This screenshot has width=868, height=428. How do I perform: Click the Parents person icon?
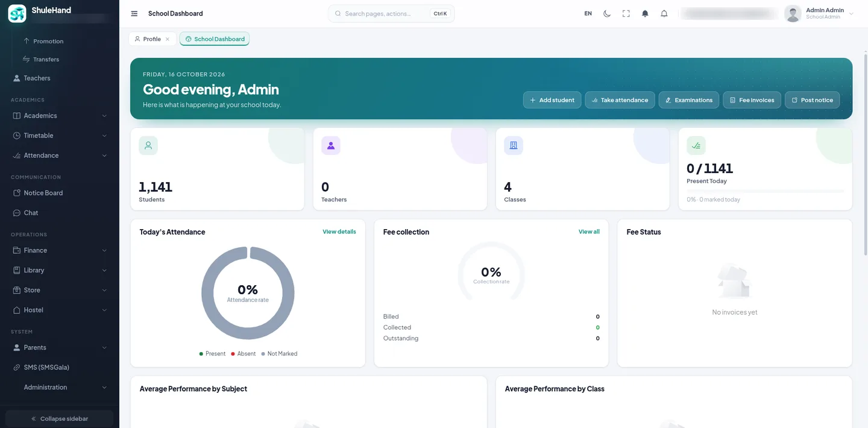(x=17, y=347)
